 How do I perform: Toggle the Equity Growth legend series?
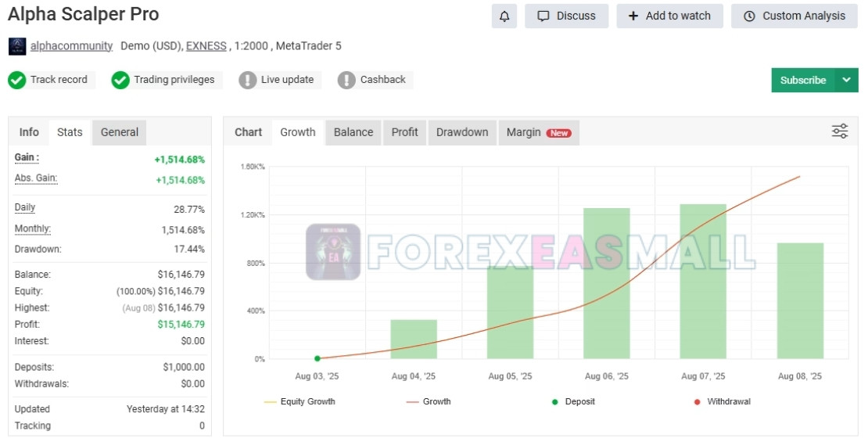pyautogui.click(x=299, y=401)
